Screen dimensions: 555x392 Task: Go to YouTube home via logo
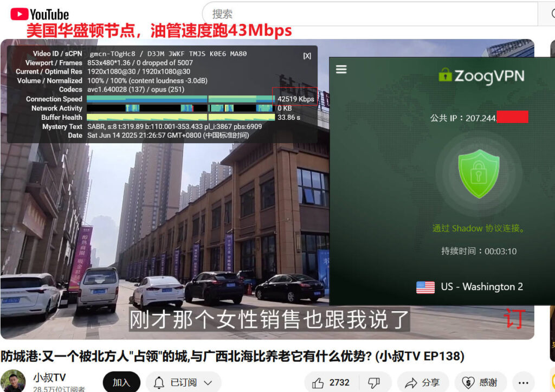coord(40,14)
